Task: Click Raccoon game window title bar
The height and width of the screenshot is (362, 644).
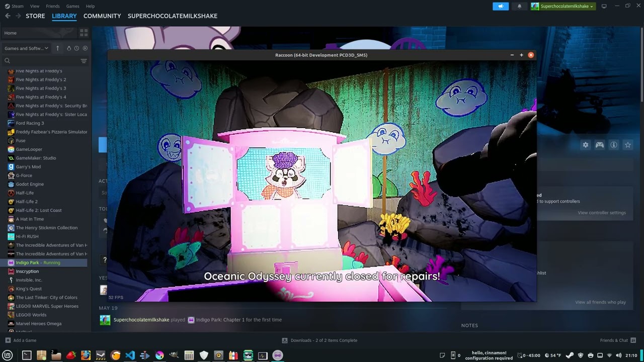Action: (x=321, y=55)
